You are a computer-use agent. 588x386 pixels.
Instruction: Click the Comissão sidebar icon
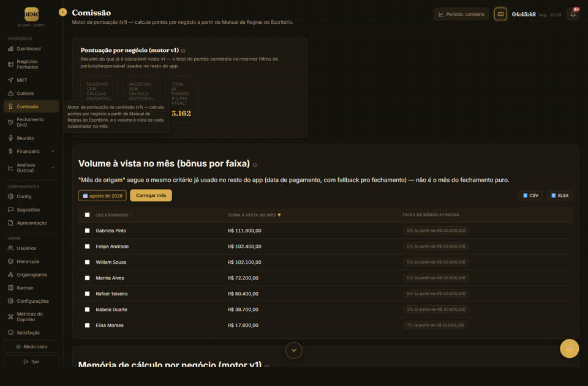[x=10, y=106]
